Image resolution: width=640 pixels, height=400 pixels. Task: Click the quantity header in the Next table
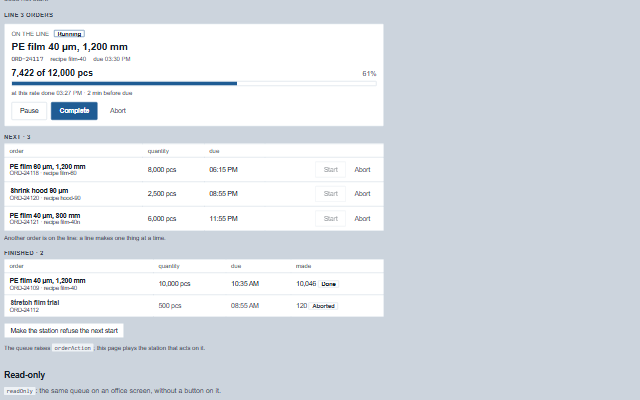tap(158, 151)
